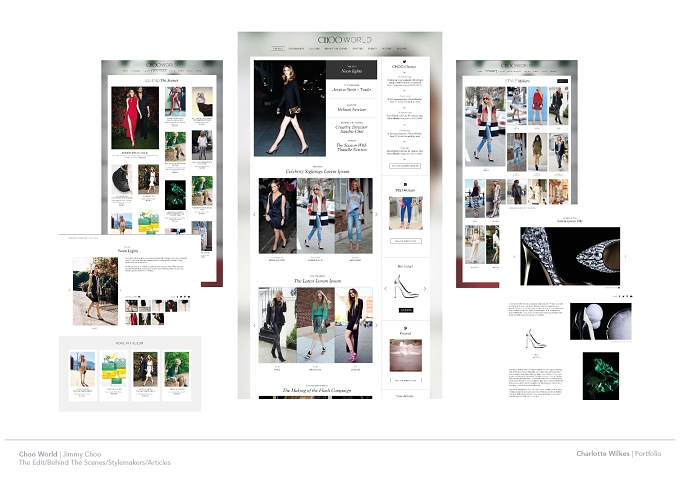
Task: Click couple walking card in More articles strip
Action: click(x=145, y=369)
